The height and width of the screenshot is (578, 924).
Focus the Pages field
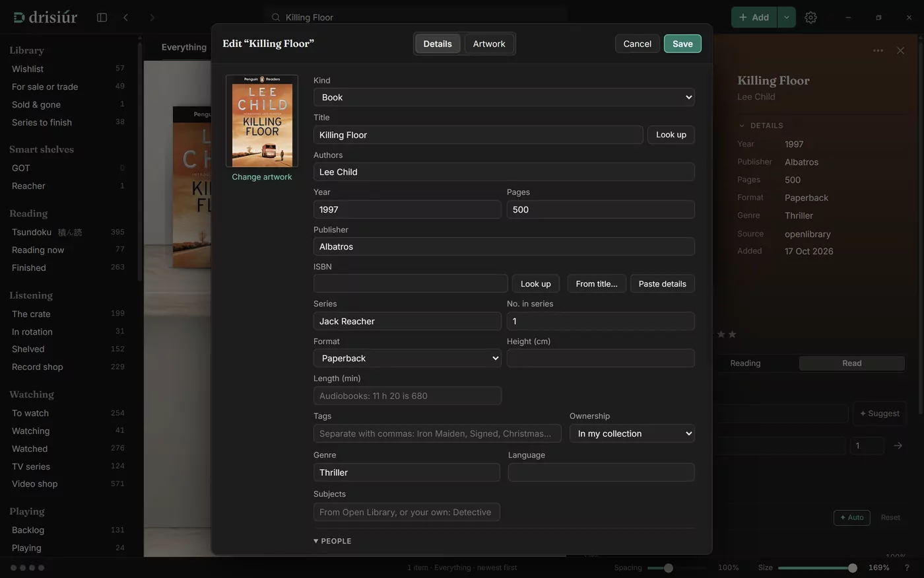point(601,209)
